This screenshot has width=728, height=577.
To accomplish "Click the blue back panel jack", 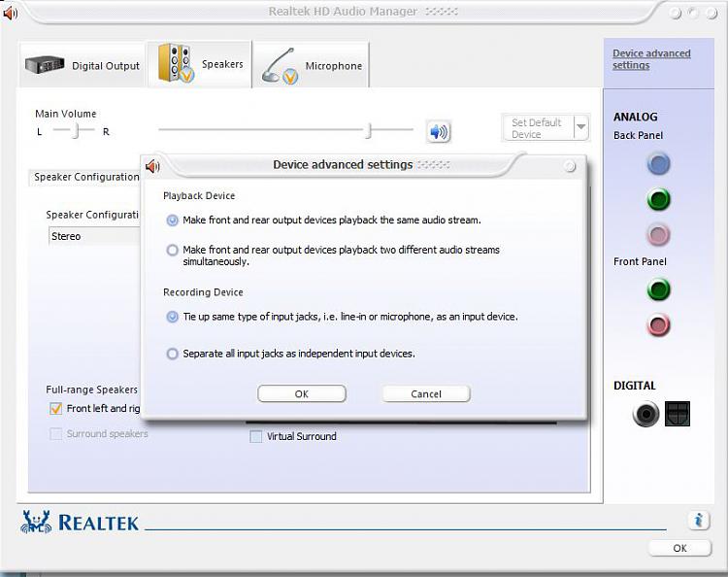I will click(658, 163).
